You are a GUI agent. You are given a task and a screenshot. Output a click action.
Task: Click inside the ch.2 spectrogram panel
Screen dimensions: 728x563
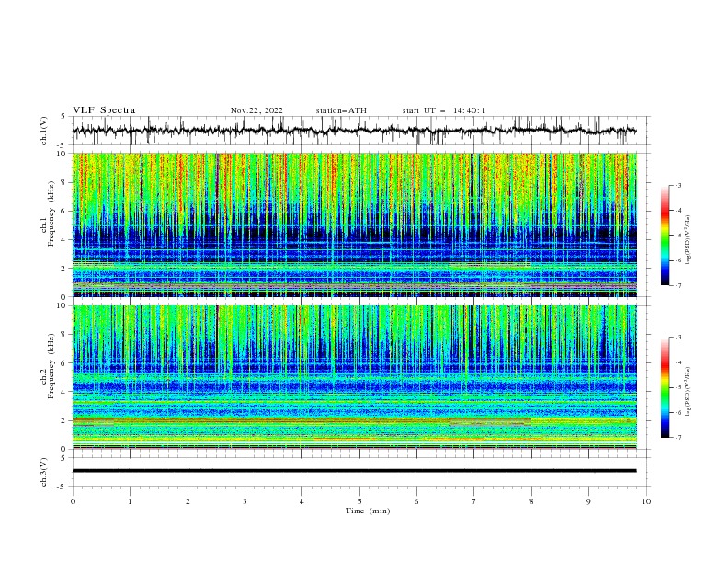(354, 377)
